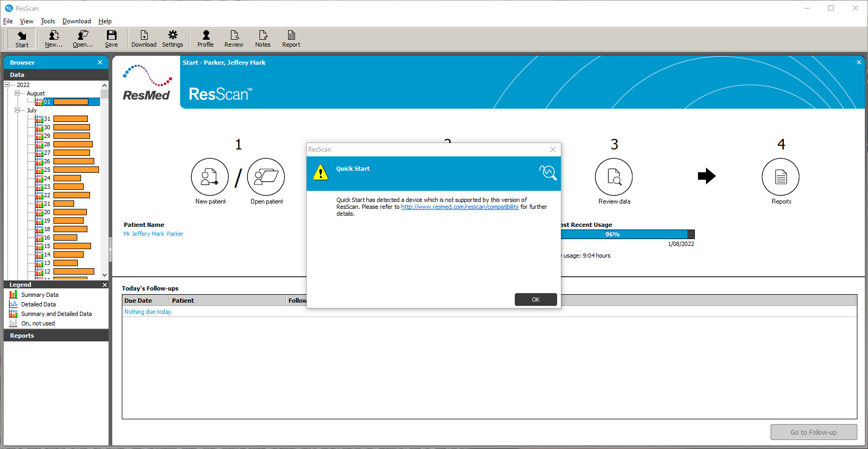The height and width of the screenshot is (449, 868).
Task: Select July 18 data entry
Action: (x=61, y=229)
